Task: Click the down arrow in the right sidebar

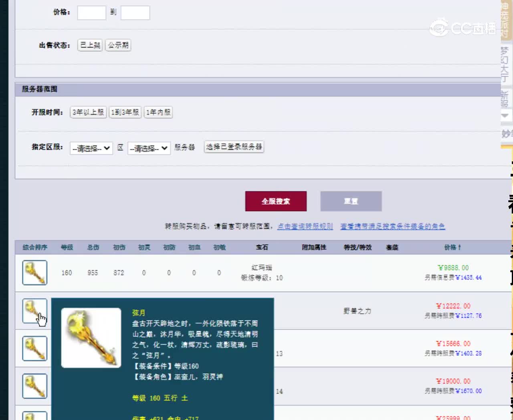Action: (505, 115)
